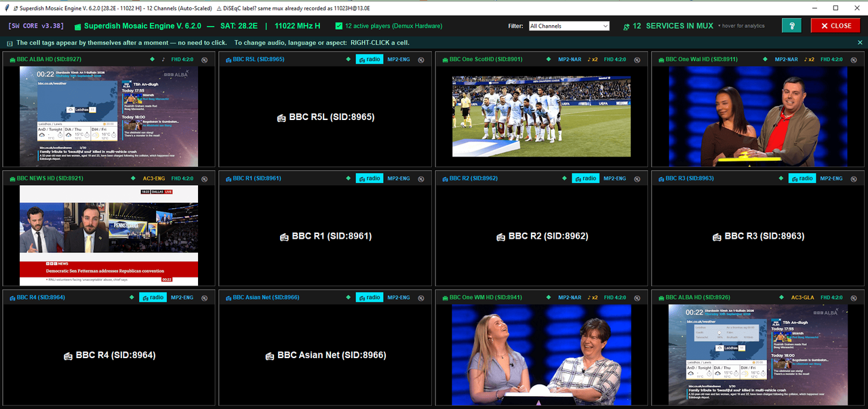This screenshot has width=868, height=409.
Task: Click the radio icon beside BBC R2 title
Action: point(445,178)
